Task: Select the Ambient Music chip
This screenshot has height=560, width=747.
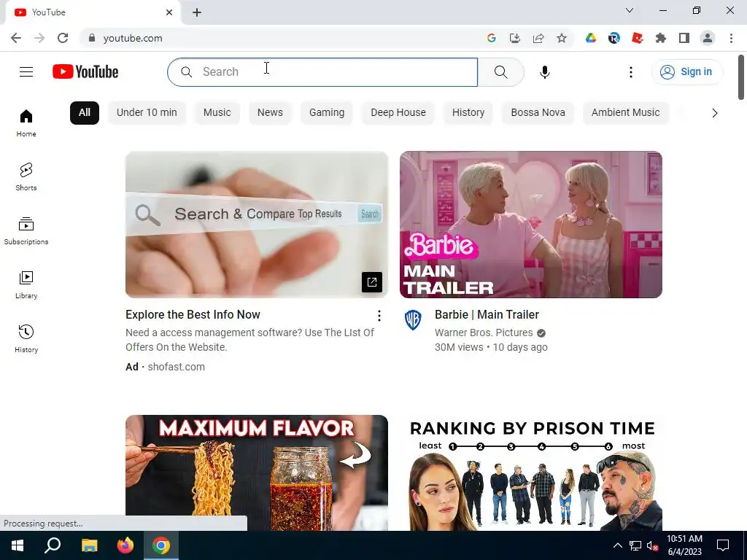Action: 625,113
